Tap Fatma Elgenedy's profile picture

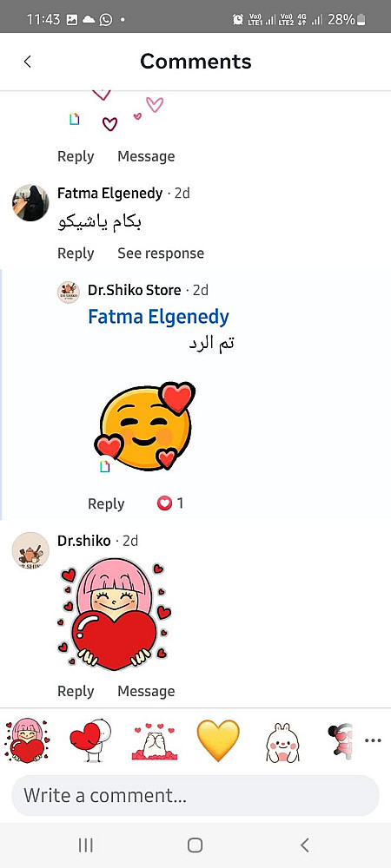click(x=30, y=202)
